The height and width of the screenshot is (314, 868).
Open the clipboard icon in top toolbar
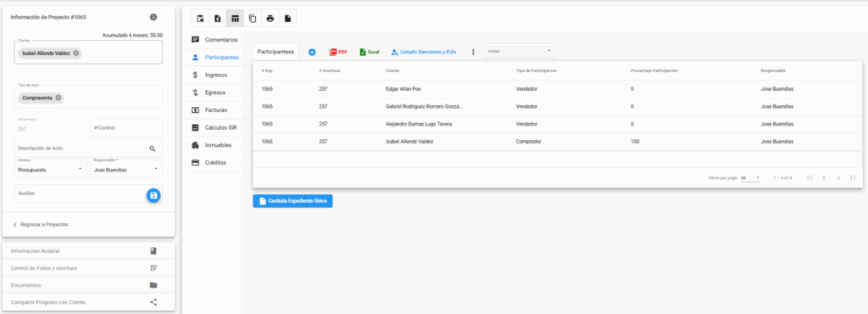tap(200, 19)
